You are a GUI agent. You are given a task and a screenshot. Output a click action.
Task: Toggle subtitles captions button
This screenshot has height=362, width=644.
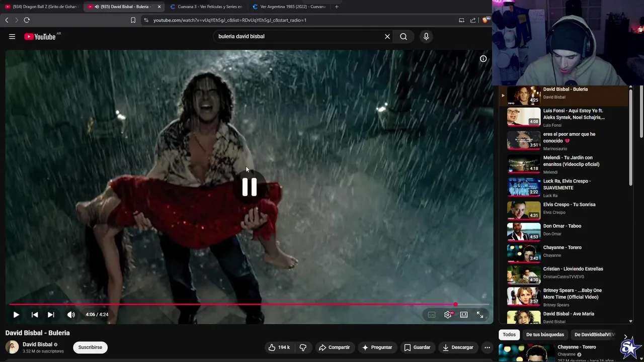pyautogui.click(x=432, y=315)
